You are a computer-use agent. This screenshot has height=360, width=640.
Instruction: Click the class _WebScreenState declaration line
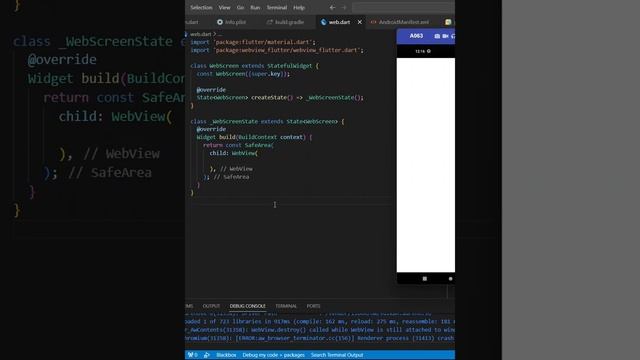pyautogui.click(x=267, y=121)
